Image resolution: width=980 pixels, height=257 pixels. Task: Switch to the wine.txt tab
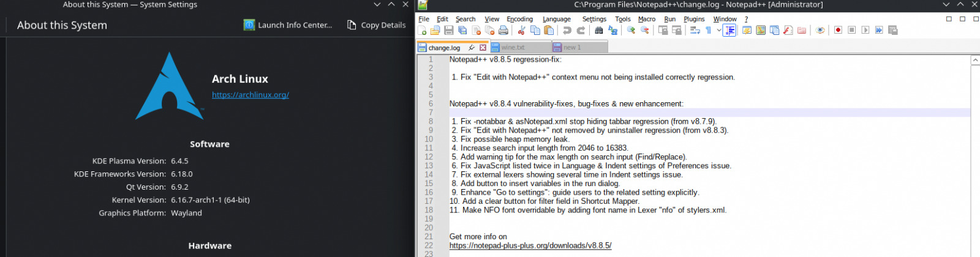click(x=513, y=47)
